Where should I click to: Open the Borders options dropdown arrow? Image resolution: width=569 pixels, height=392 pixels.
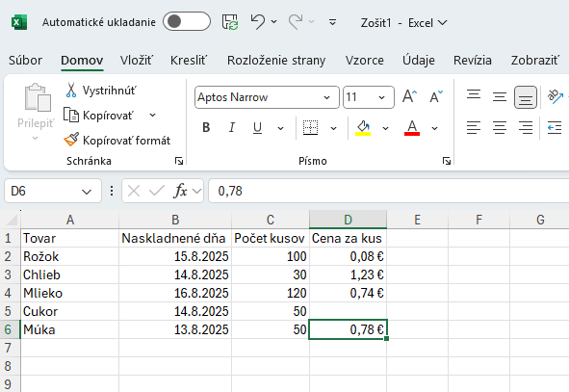[333, 128]
